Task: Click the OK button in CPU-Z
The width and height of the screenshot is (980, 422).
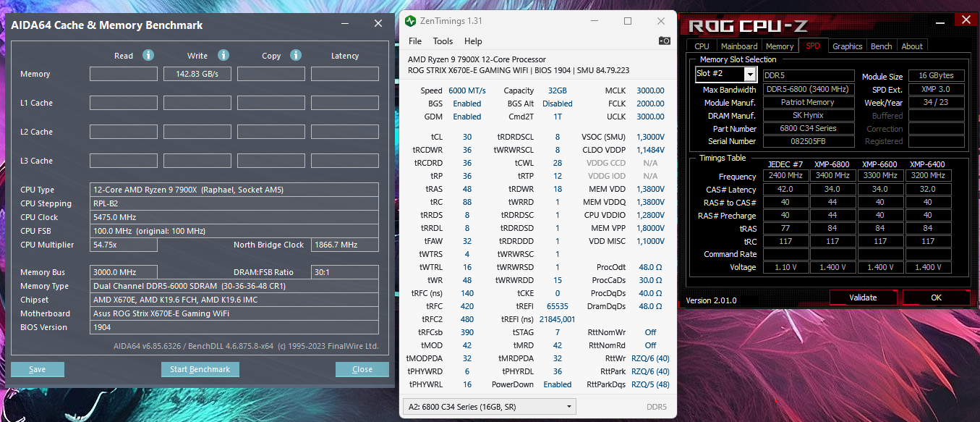Action: coord(937,297)
